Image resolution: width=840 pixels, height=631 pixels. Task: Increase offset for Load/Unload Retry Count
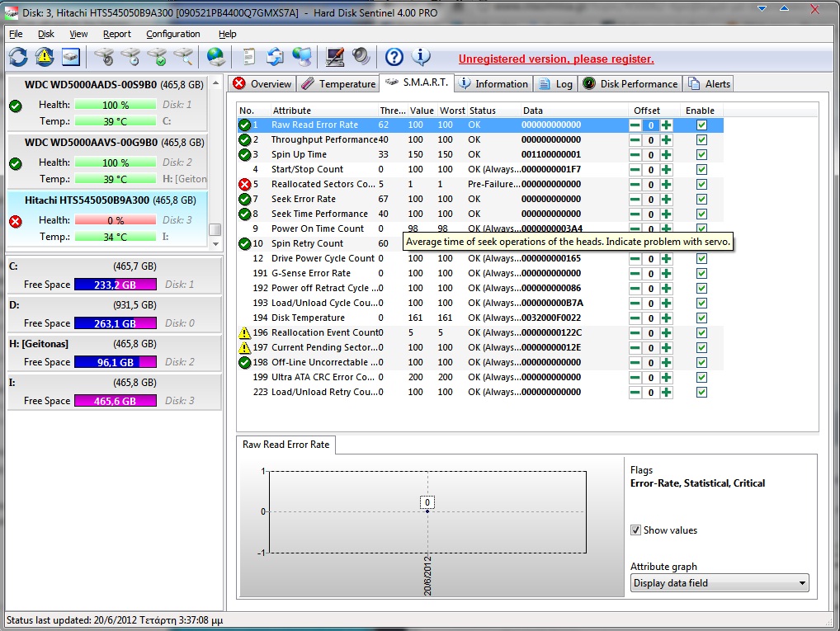pos(666,392)
